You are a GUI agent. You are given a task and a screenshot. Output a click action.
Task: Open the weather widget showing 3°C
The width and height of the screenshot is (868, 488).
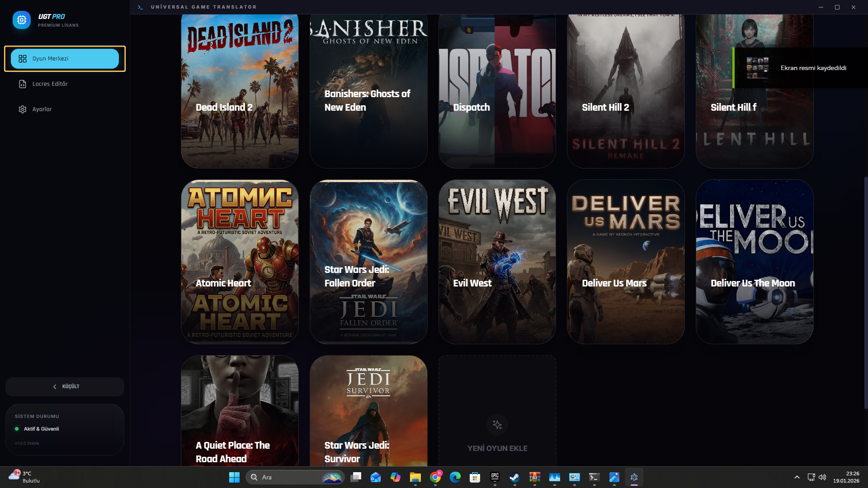pos(25,477)
